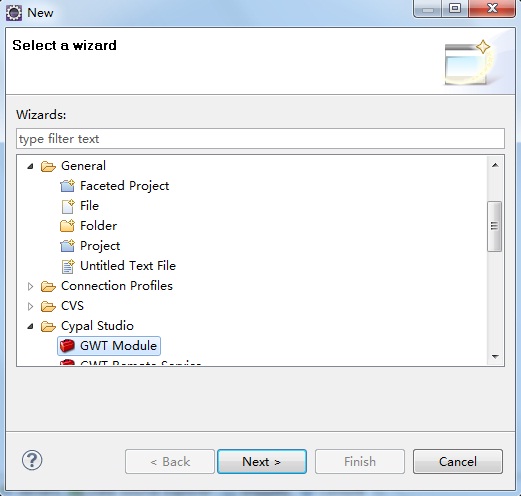This screenshot has width=521, height=496.
Task: Click the Eclipse icon in title bar
Action: point(14,13)
